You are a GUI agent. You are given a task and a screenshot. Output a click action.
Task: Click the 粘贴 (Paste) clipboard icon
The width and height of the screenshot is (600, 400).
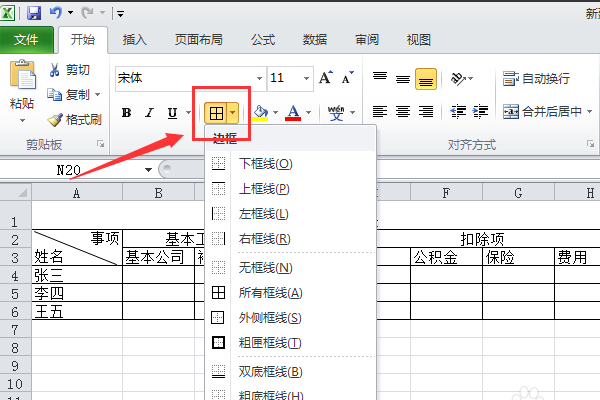coord(22,75)
